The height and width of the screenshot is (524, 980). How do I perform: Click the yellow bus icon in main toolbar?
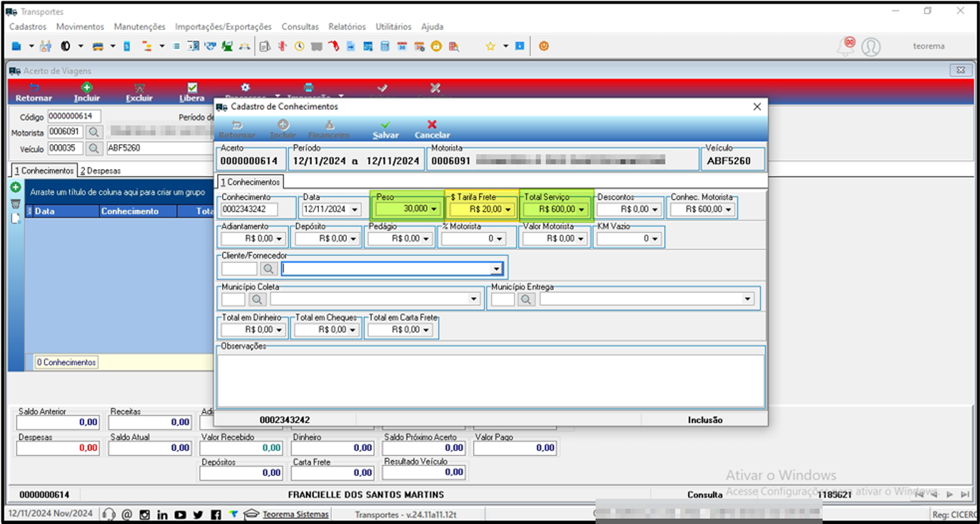(98, 46)
